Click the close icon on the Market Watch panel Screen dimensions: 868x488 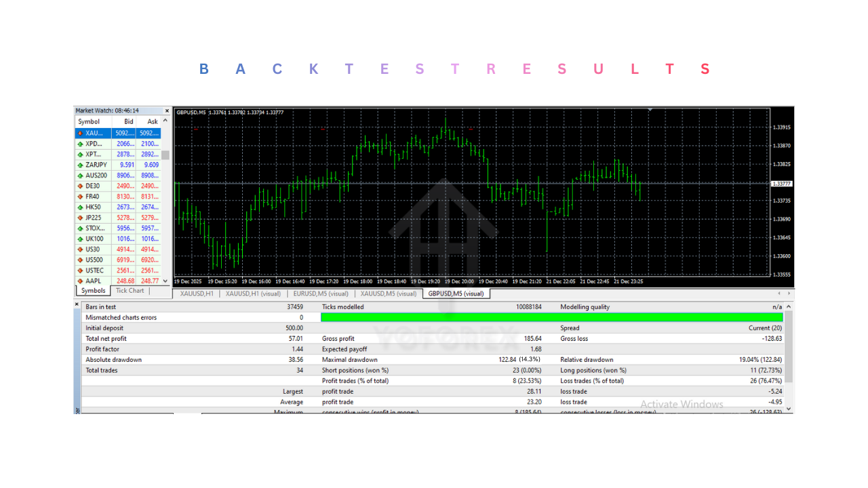pyautogui.click(x=167, y=110)
